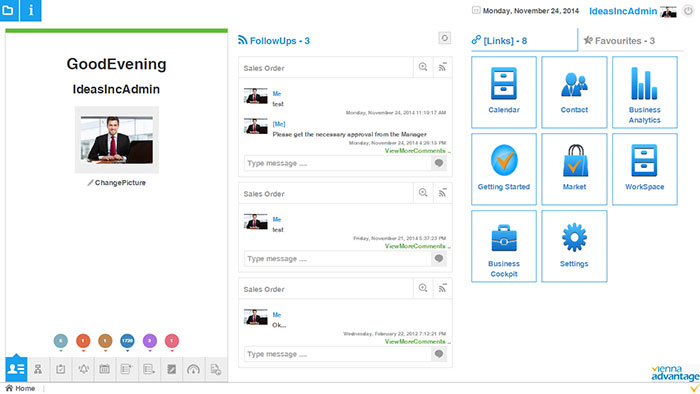View more comments on the third Sales Order
The width and height of the screenshot is (700, 394).
[417, 342]
